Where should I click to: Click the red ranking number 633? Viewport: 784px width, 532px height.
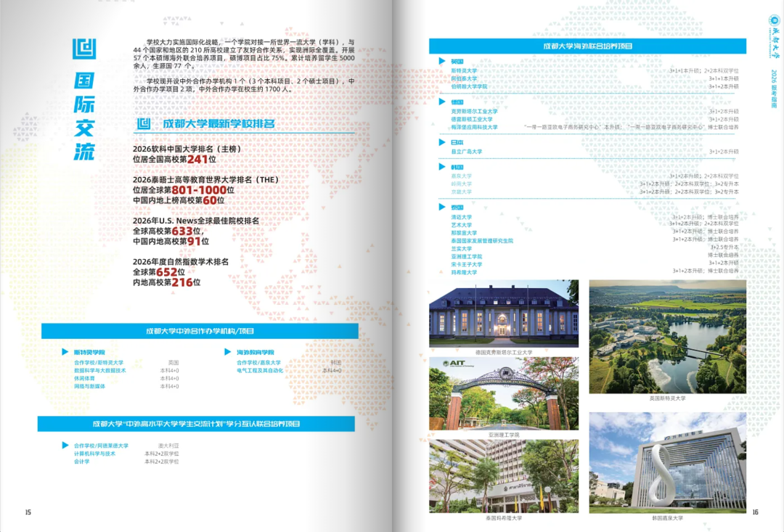click(182, 231)
